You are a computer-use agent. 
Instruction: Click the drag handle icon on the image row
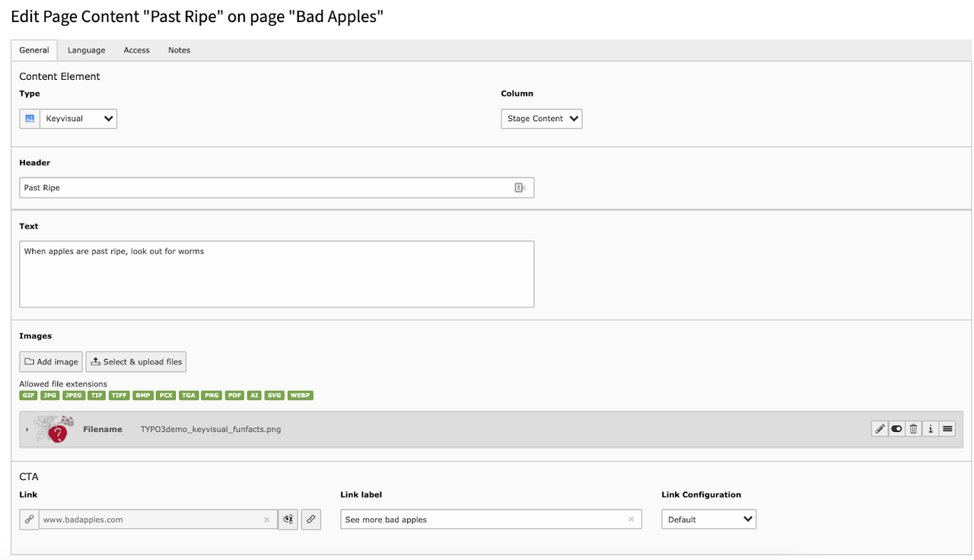click(947, 429)
